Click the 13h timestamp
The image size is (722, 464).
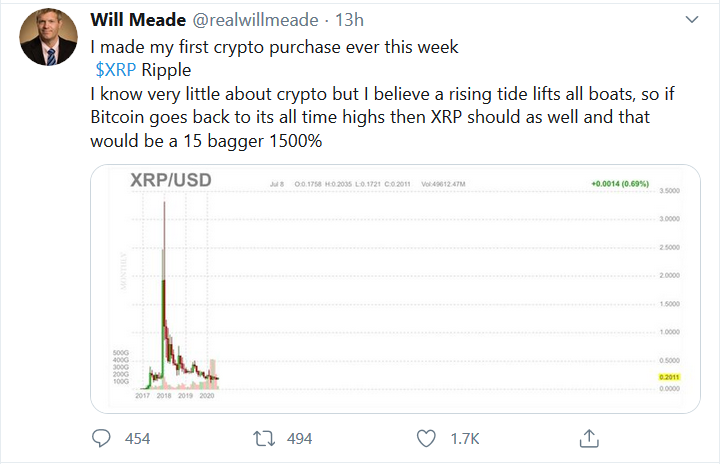(x=349, y=20)
